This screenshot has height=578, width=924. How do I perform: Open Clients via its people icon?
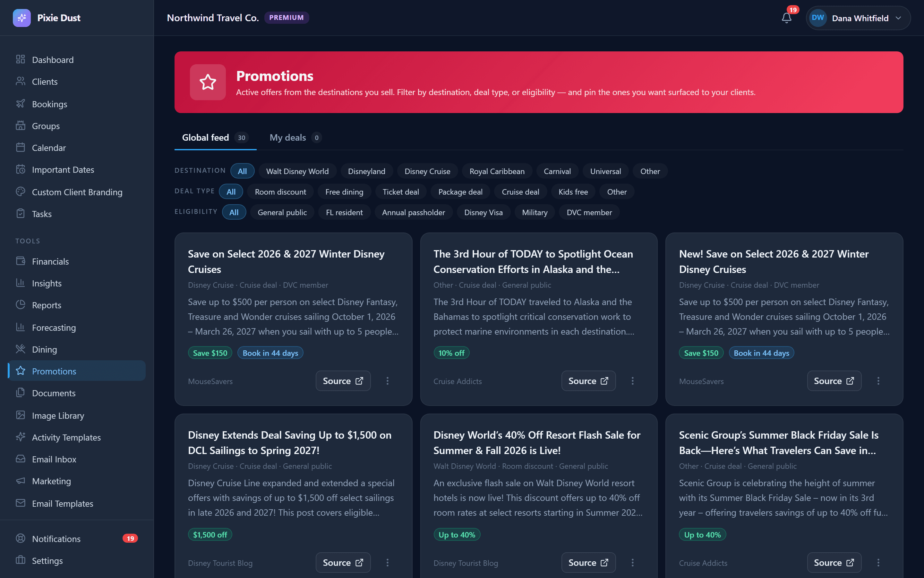[x=21, y=81]
